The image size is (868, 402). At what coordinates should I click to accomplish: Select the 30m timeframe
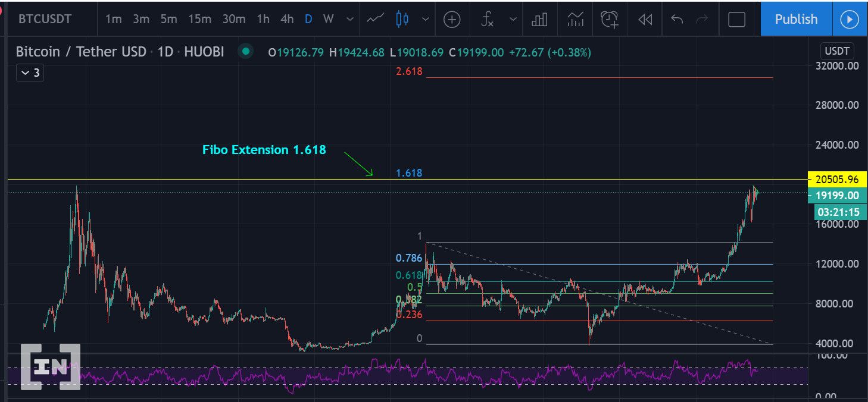234,19
